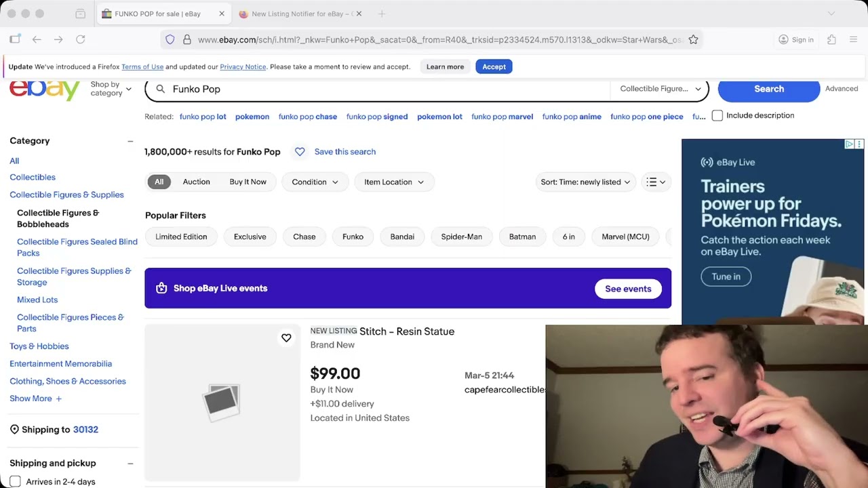Select the Auction tab
Image resolution: width=868 pixels, height=488 pixels.
pyautogui.click(x=196, y=182)
